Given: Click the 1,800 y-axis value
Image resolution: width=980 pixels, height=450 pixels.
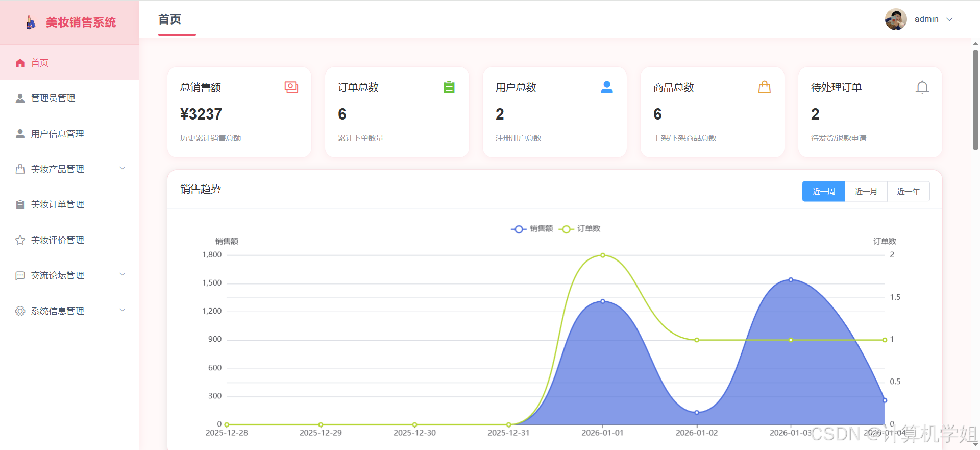Looking at the screenshot, I should [x=212, y=255].
